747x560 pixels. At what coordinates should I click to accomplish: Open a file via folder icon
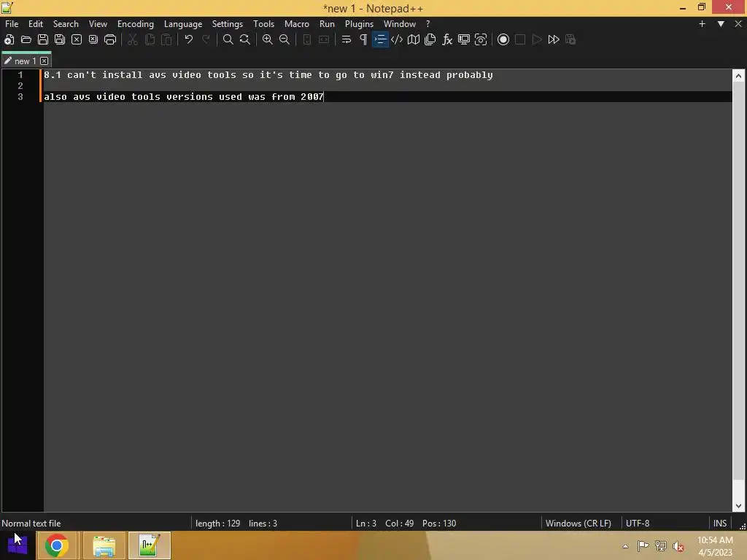pos(26,39)
